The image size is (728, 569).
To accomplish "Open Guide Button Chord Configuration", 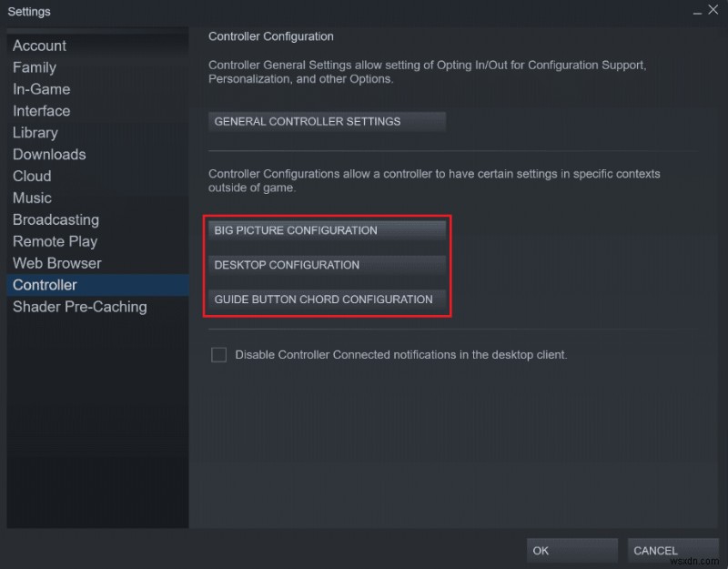I will coord(327,300).
